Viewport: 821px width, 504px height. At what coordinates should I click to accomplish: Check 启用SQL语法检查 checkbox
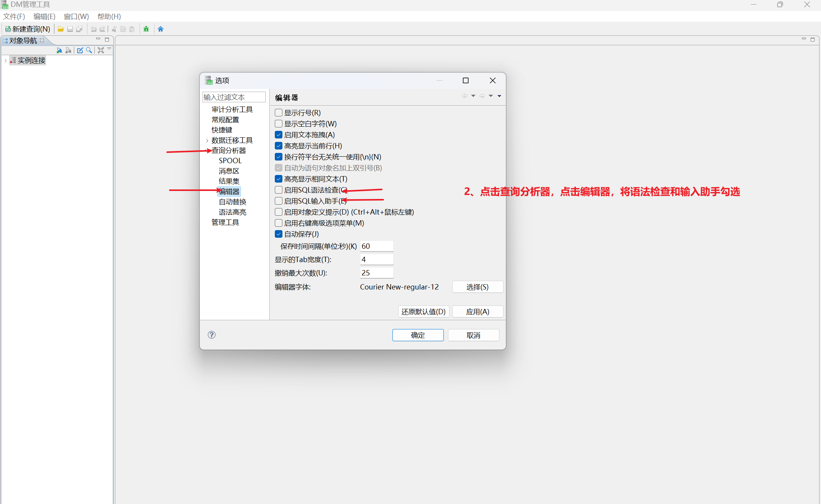[279, 190]
